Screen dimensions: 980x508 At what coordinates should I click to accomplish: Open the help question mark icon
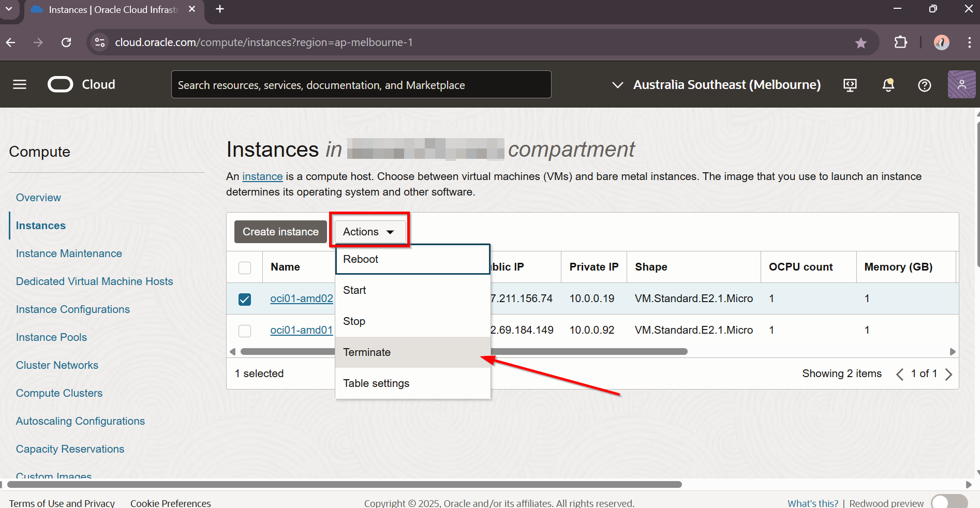coord(924,85)
